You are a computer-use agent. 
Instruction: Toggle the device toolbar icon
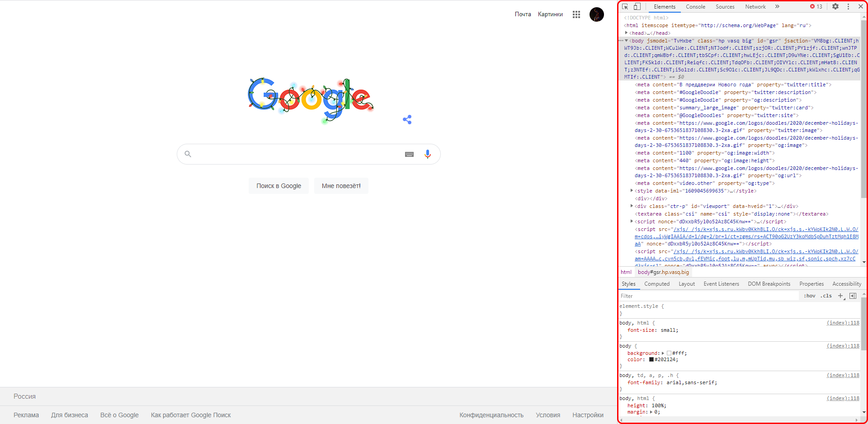637,7
